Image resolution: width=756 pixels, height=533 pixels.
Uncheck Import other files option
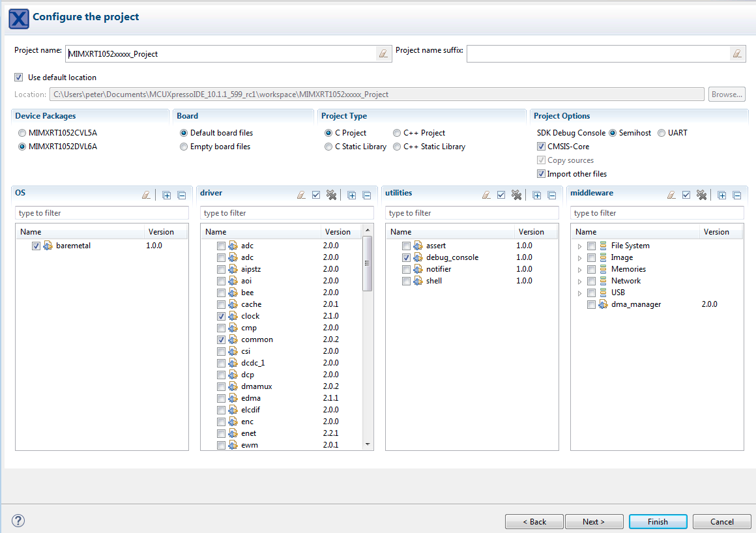pos(542,174)
